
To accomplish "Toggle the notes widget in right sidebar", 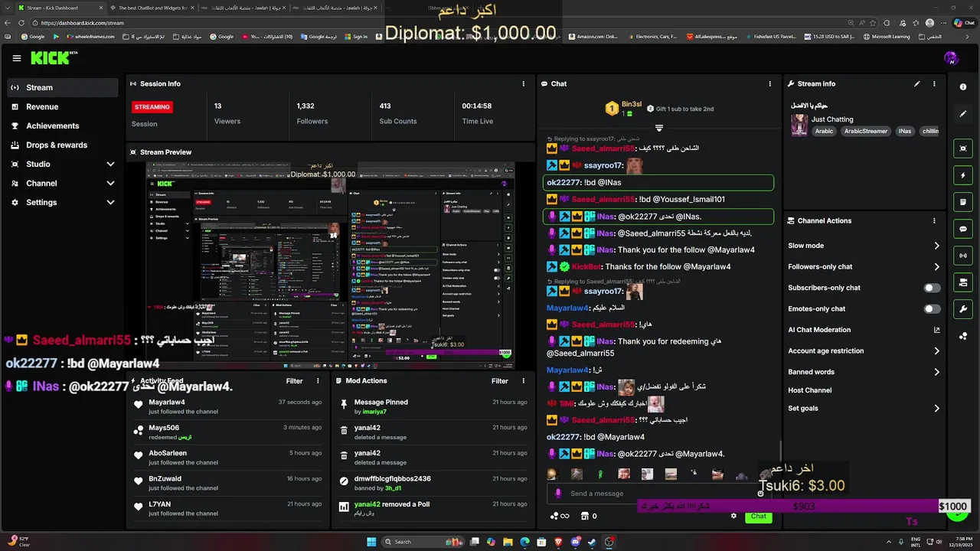I will 963,202.
